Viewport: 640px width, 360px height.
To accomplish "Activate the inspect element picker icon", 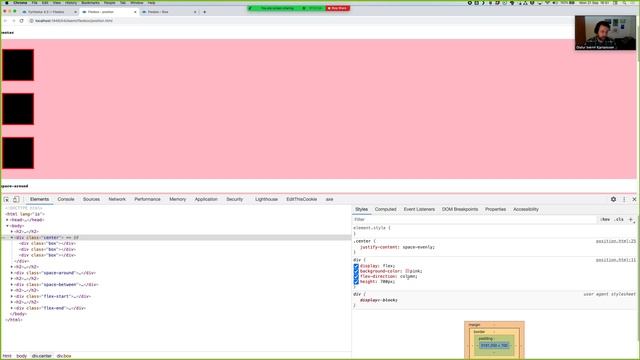I will pos(7,199).
